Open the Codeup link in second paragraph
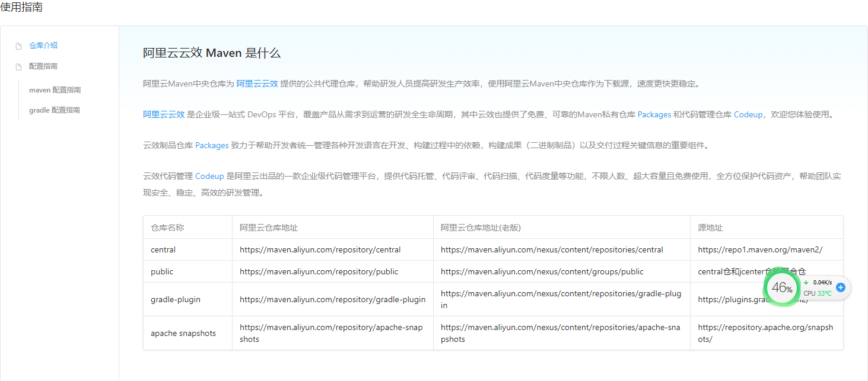The height and width of the screenshot is (381, 868). click(748, 114)
